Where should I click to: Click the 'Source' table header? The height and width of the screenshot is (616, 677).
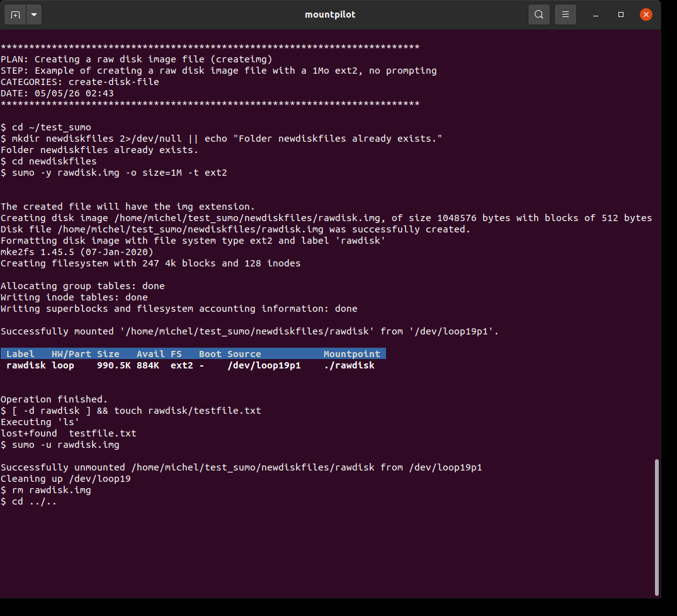pos(244,354)
